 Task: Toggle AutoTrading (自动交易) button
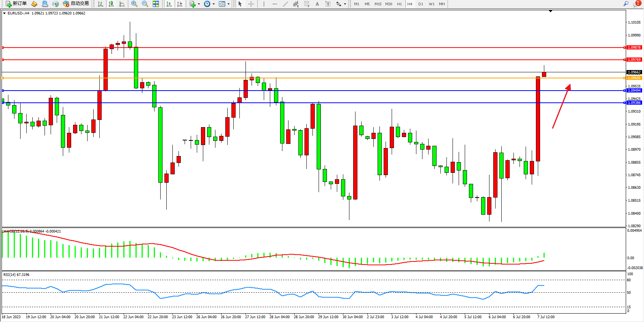click(76, 4)
